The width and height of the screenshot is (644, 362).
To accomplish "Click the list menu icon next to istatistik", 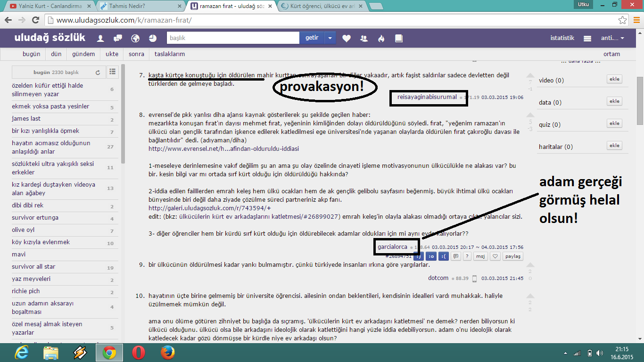I will tap(587, 39).
